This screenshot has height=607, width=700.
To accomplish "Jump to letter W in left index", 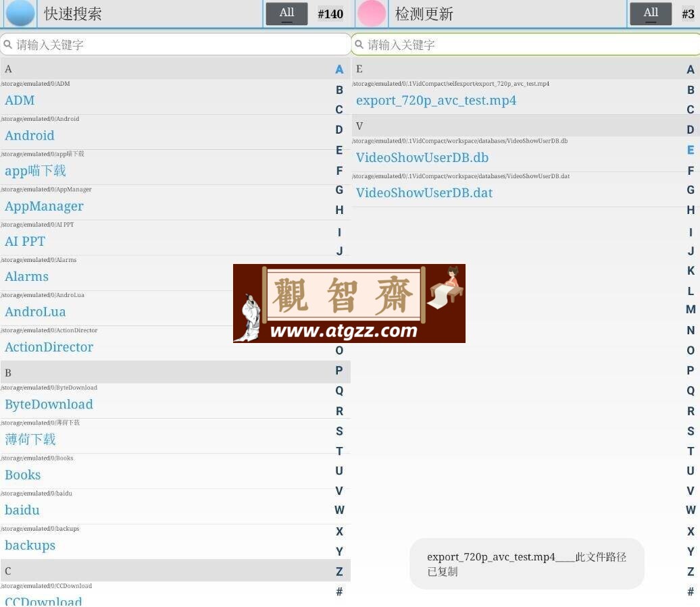I will click(339, 510).
